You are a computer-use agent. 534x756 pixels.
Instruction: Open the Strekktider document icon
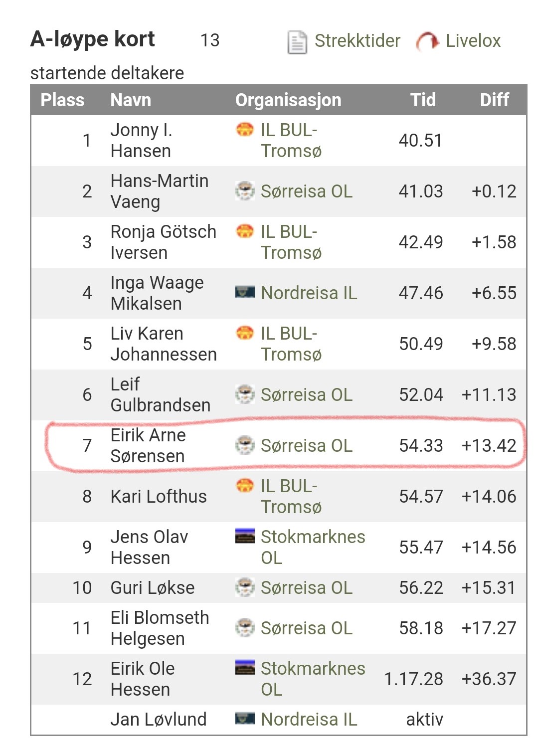click(x=297, y=42)
